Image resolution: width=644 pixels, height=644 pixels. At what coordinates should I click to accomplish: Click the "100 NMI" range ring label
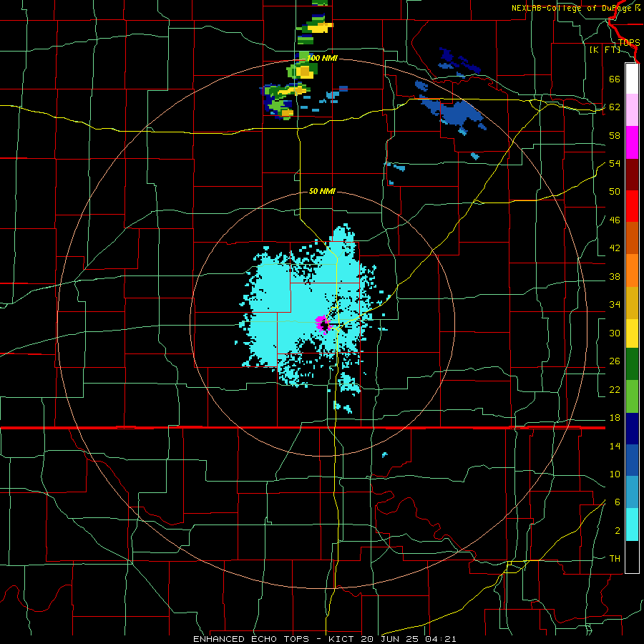coord(322,59)
